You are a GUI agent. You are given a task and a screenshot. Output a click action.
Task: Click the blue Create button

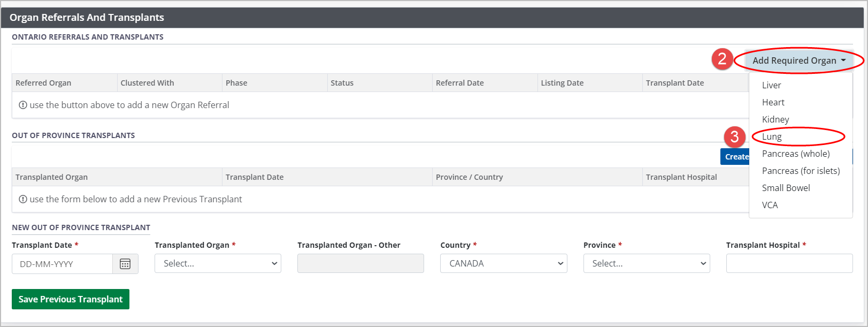click(x=735, y=157)
